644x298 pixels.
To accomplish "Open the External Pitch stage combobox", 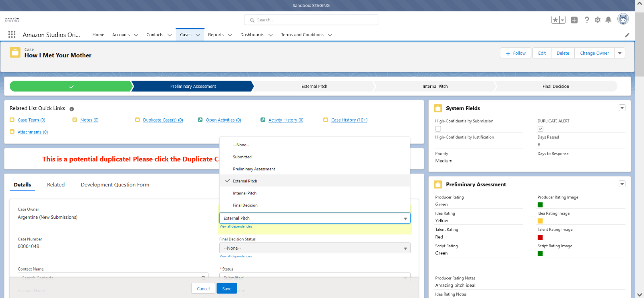I will 315,218.
